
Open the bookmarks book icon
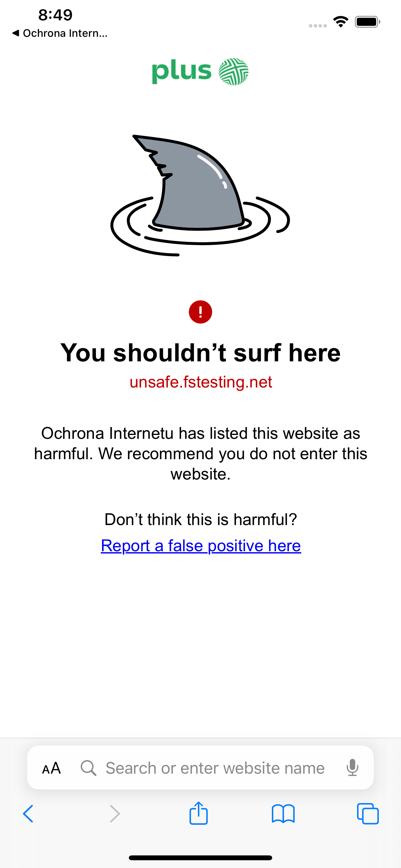(283, 814)
